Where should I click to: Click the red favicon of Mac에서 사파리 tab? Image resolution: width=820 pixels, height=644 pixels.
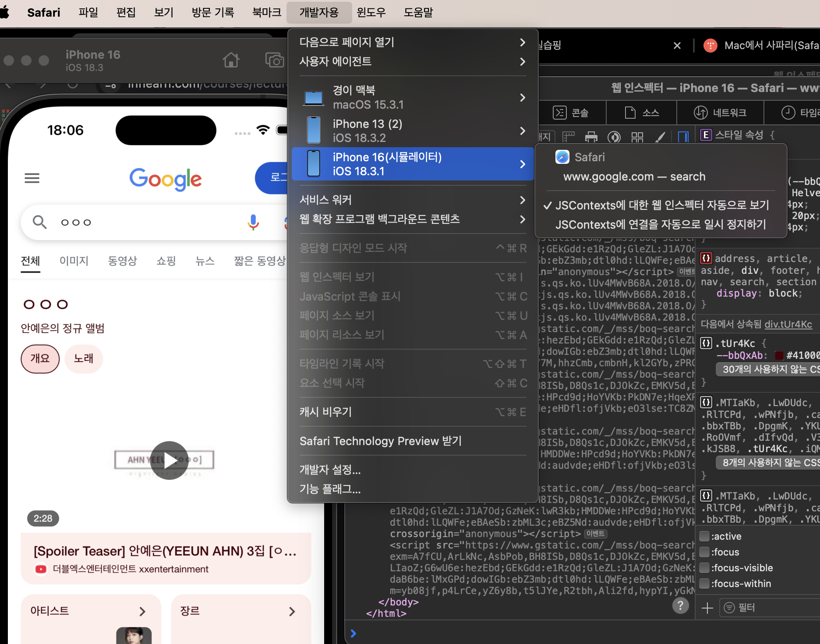tap(710, 46)
